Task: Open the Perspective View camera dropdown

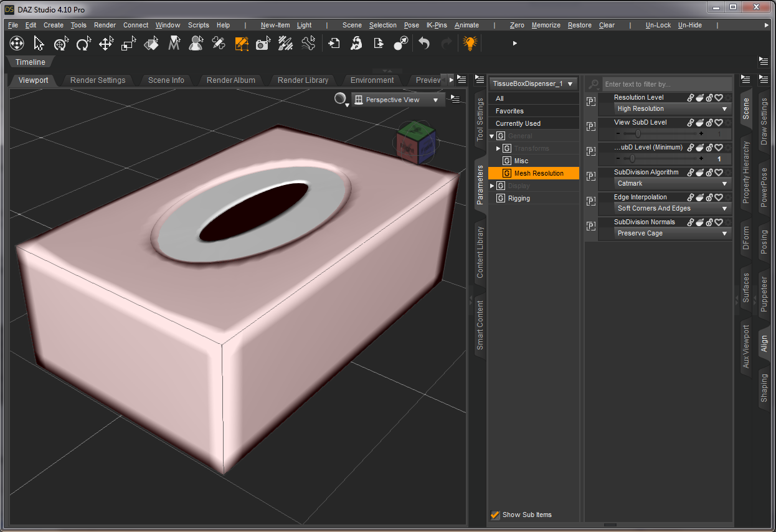Action: pos(398,100)
